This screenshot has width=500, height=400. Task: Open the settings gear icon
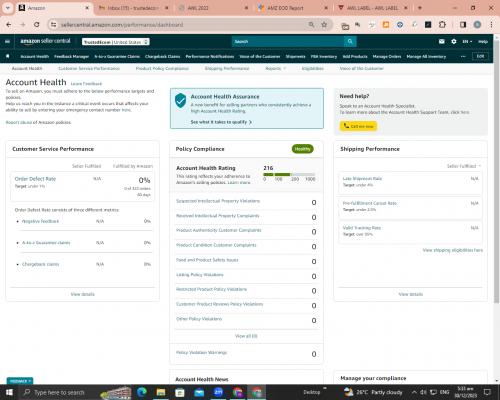coord(454,42)
